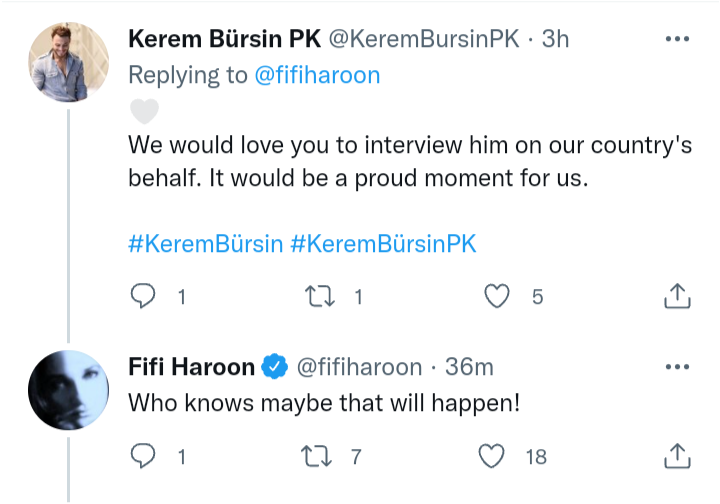Like Fifi Haroon's tweet
720x504 pixels.
click(x=491, y=456)
